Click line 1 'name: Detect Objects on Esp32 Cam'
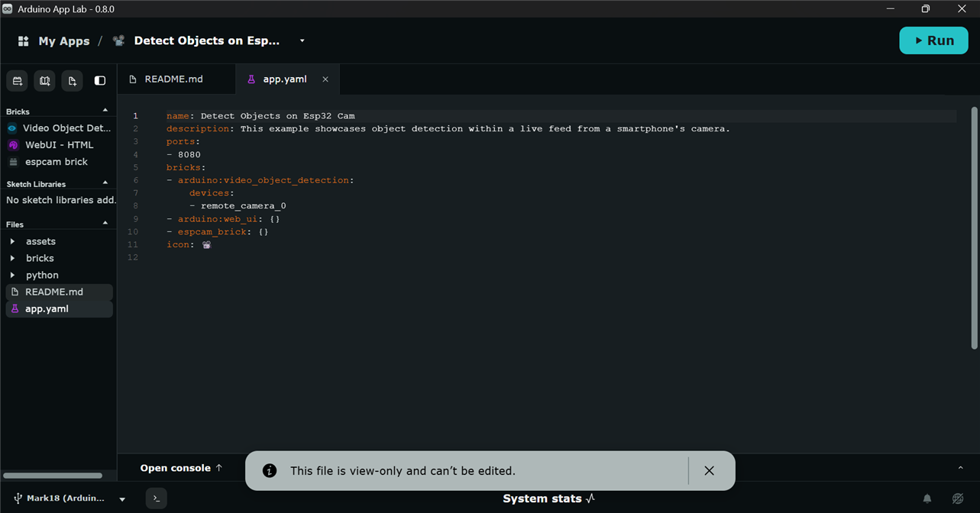This screenshot has height=513, width=980. pos(260,116)
